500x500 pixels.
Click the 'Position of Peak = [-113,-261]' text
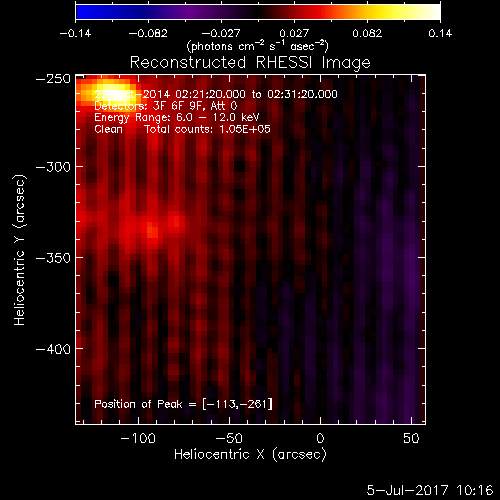[183, 404]
